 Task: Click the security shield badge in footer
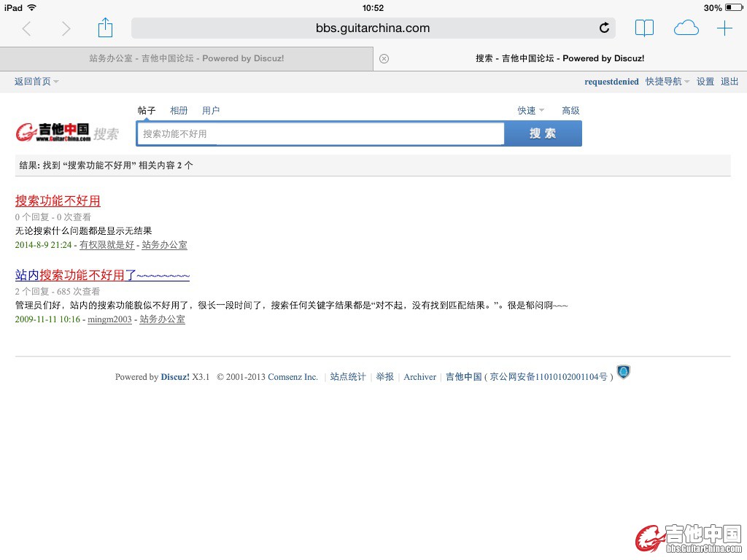point(623,373)
